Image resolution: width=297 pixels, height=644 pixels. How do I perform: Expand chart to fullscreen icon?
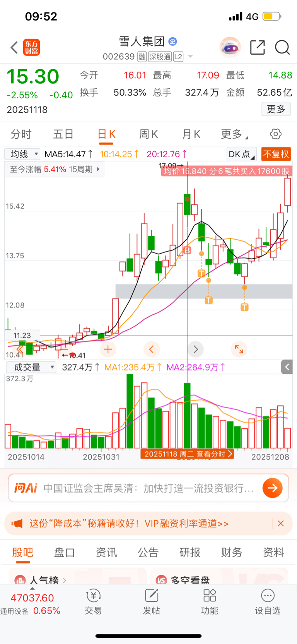pos(239,349)
